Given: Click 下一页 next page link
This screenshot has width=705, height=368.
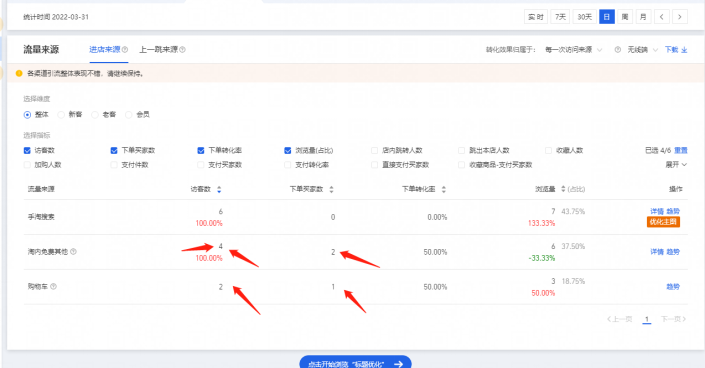Looking at the screenshot, I should (x=673, y=319).
